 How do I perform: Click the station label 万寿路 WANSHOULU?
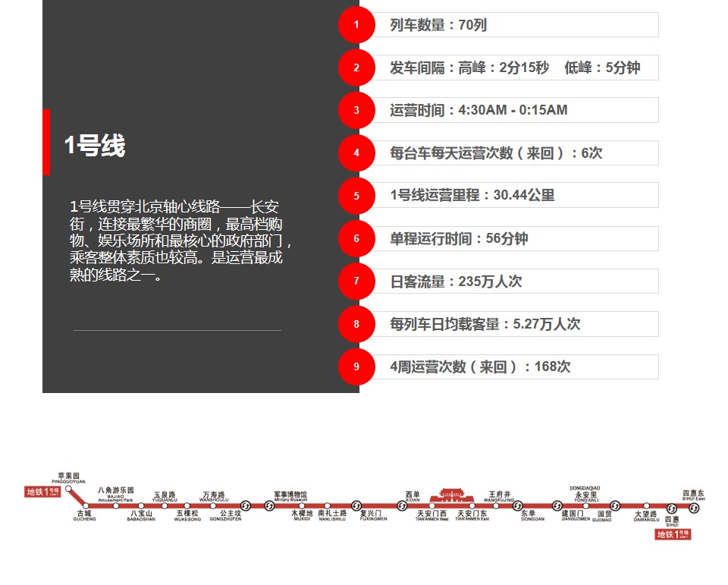[214, 497]
